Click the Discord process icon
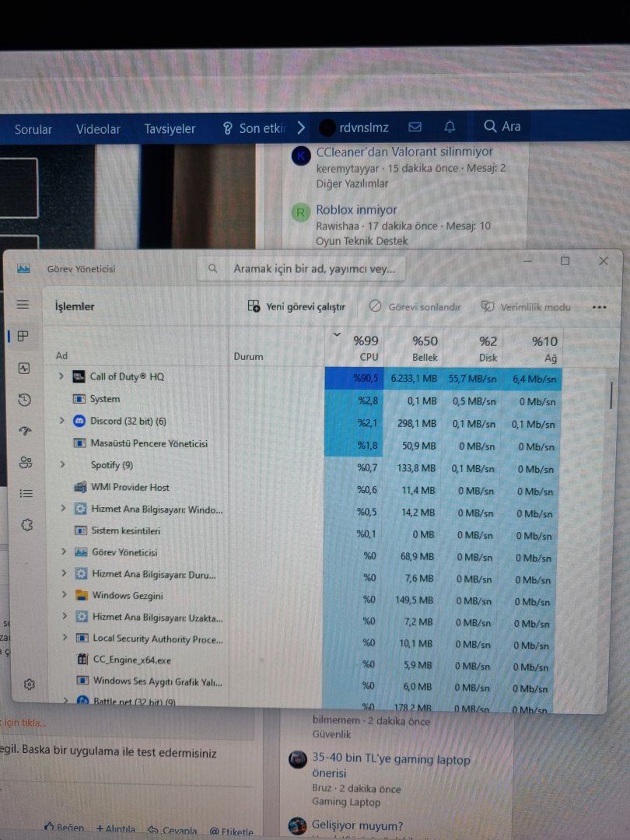This screenshot has height=840, width=630. click(x=79, y=421)
